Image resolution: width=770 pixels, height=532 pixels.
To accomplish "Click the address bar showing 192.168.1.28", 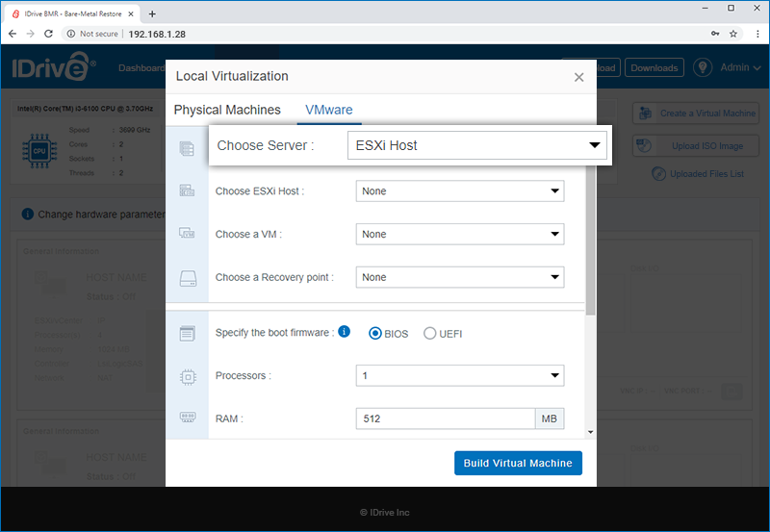I will [x=157, y=34].
